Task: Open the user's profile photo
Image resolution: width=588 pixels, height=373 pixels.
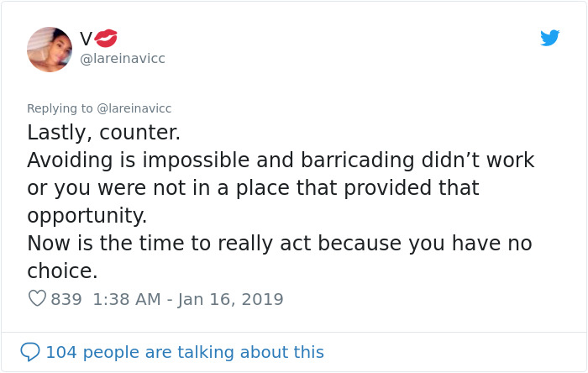Action: (50, 49)
